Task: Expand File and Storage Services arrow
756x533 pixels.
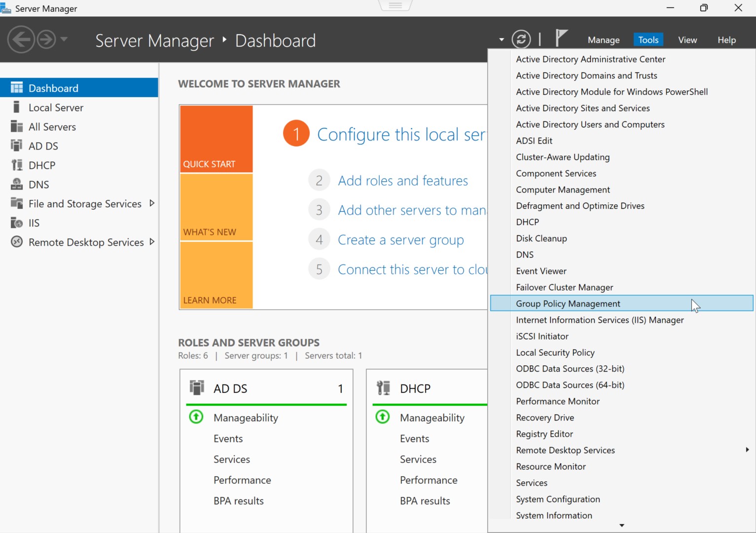Action: click(152, 203)
